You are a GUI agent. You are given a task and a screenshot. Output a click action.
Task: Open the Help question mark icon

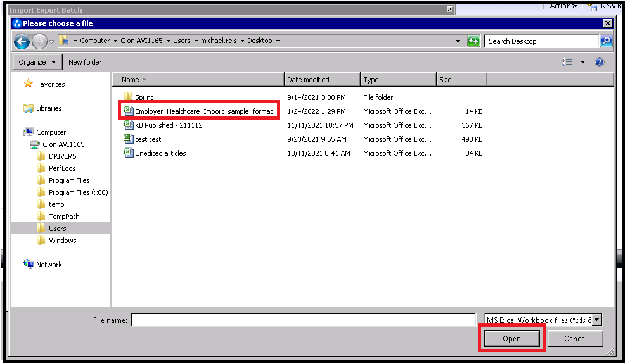[x=600, y=62]
